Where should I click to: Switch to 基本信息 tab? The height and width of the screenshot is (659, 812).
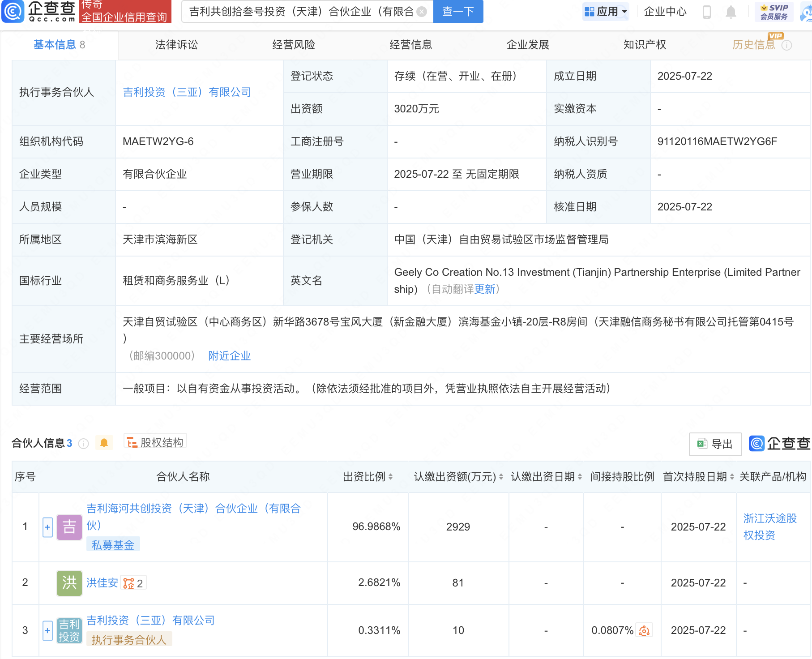coord(59,45)
